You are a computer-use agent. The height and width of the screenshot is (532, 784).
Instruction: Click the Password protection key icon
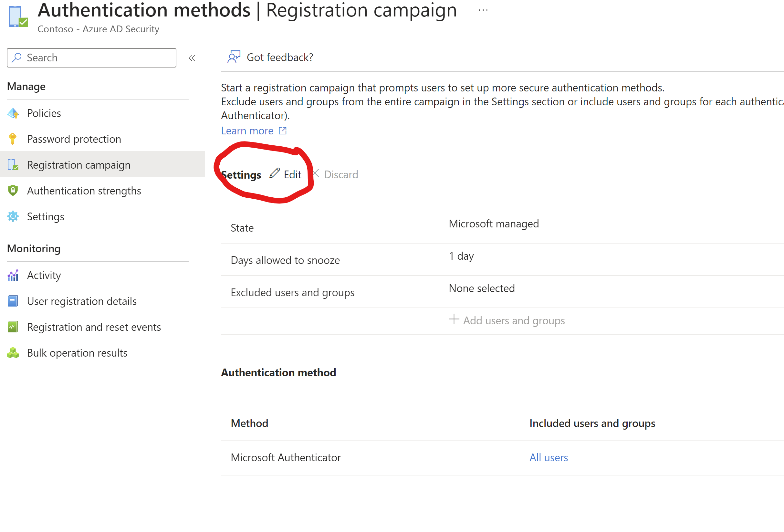(x=13, y=139)
